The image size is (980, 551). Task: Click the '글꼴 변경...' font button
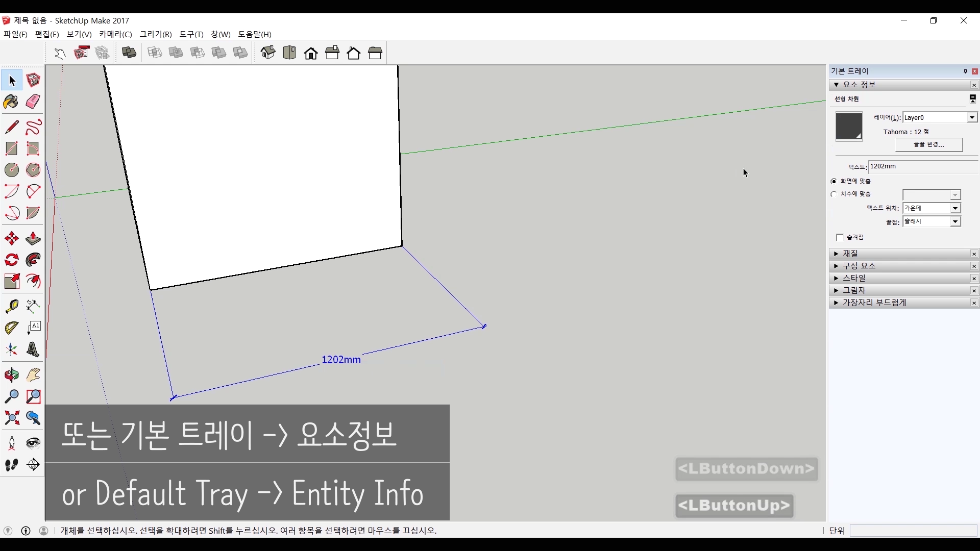928,144
